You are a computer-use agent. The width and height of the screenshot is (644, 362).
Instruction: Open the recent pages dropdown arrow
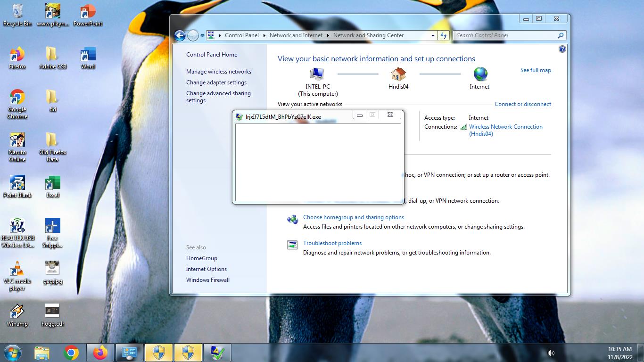pos(202,36)
